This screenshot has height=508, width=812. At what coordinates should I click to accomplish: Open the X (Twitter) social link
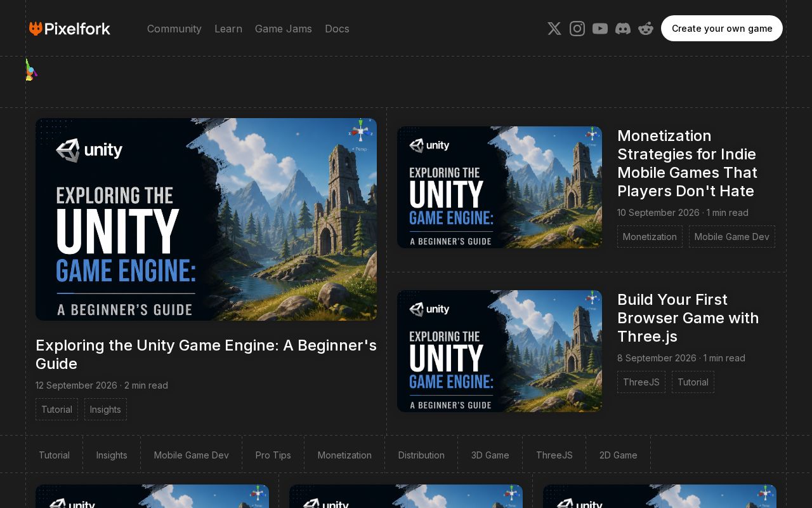tap(554, 29)
